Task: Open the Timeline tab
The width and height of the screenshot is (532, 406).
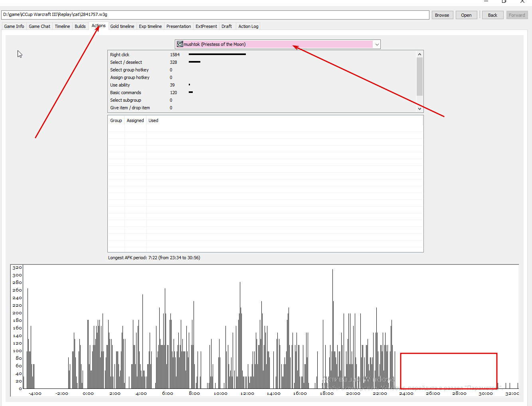Action: click(62, 26)
